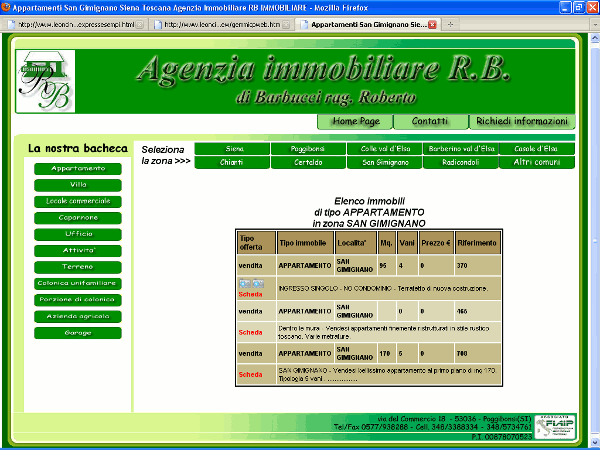Click the 170 Mq. cell

pyautogui.click(x=387, y=354)
